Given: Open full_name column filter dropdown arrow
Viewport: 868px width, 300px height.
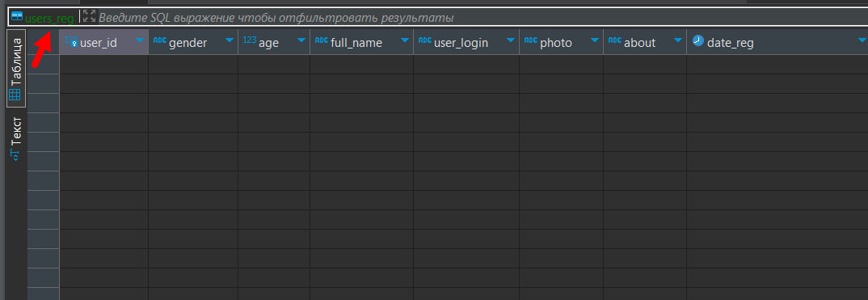Looking at the screenshot, I should tap(405, 40).
